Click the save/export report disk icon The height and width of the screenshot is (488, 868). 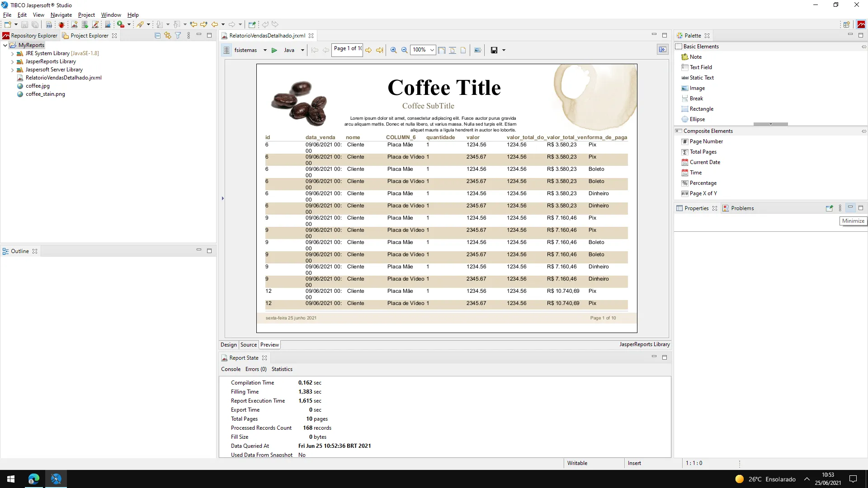pyautogui.click(x=494, y=50)
